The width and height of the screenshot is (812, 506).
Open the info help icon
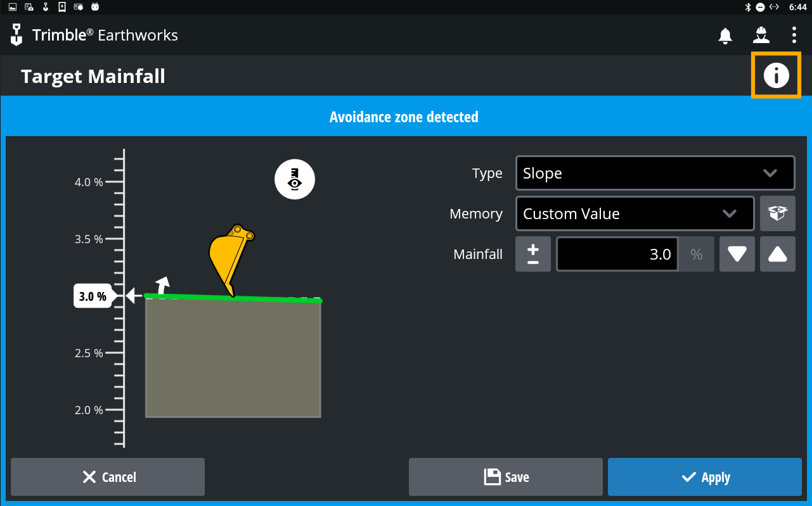[776, 75]
